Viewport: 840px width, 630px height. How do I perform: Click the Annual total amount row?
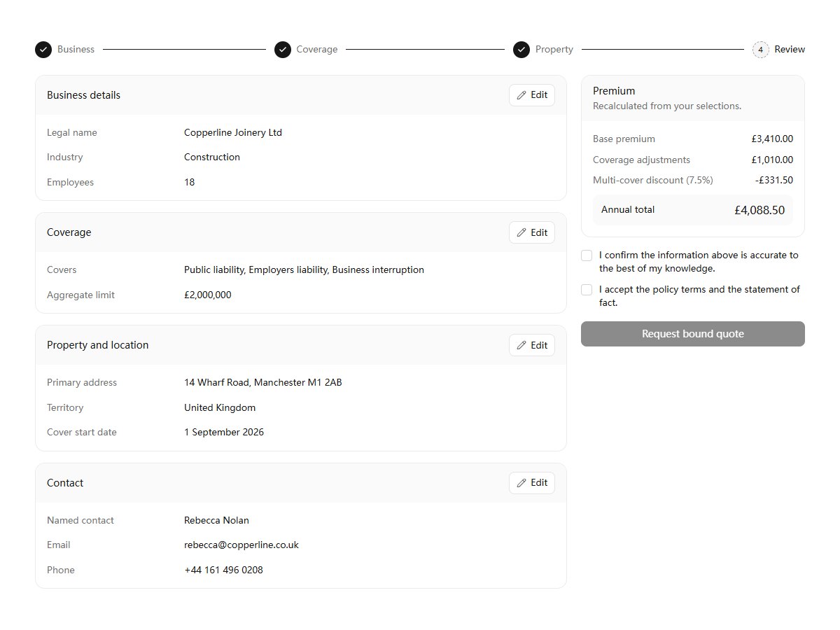[x=693, y=210]
